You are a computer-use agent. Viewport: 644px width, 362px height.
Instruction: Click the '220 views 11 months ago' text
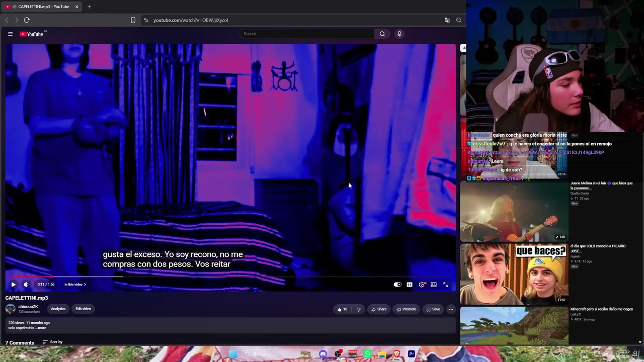coord(29,323)
